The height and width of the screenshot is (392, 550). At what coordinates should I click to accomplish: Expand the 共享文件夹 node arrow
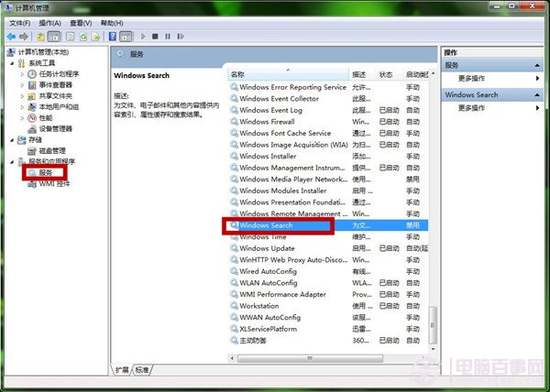tap(22, 96)
